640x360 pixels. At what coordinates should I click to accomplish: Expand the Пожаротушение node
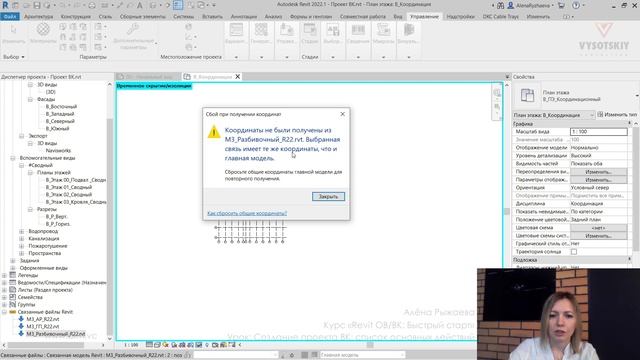click(x=22, y=246)
